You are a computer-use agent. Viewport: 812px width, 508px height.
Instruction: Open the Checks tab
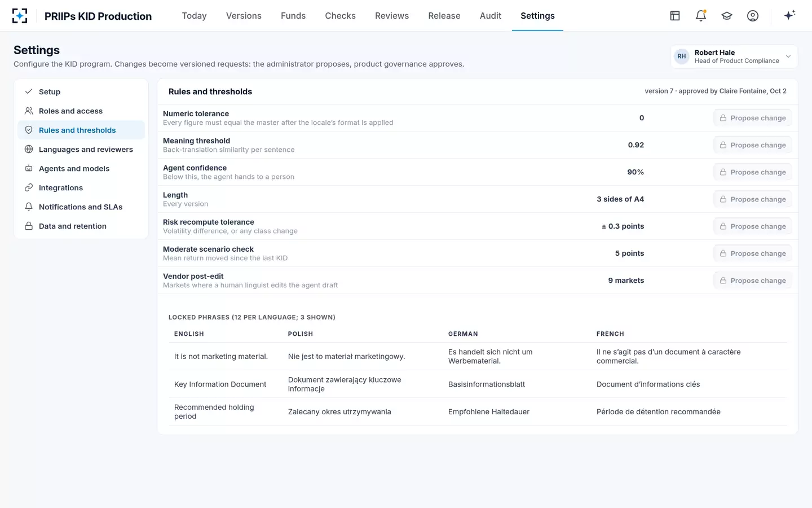point(341,16)
